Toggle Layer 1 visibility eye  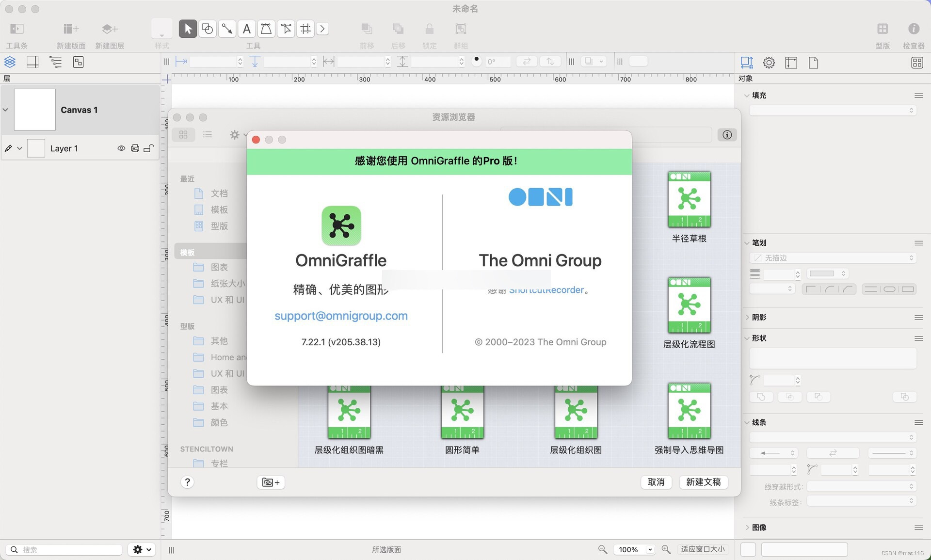121,148
